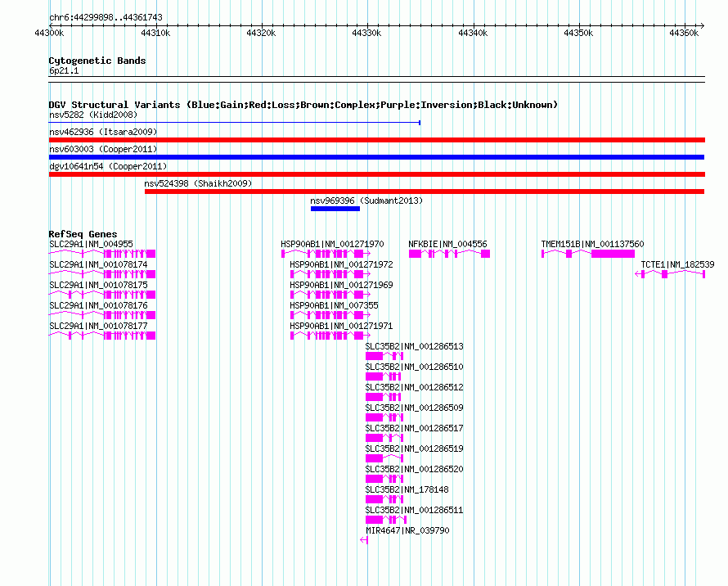Click TCTE1|NM_182539 gene label
This screenshot has width=728, height=586.
(x=677, y=264)
